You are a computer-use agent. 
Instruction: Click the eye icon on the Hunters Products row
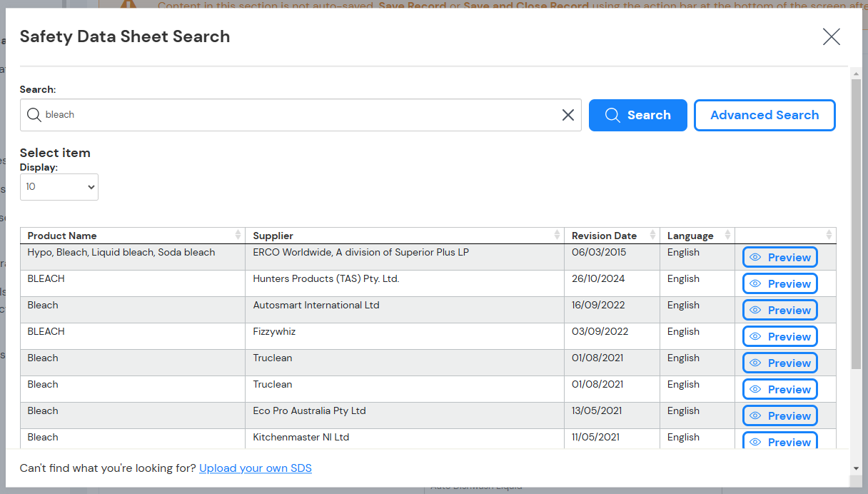point(755,283)
